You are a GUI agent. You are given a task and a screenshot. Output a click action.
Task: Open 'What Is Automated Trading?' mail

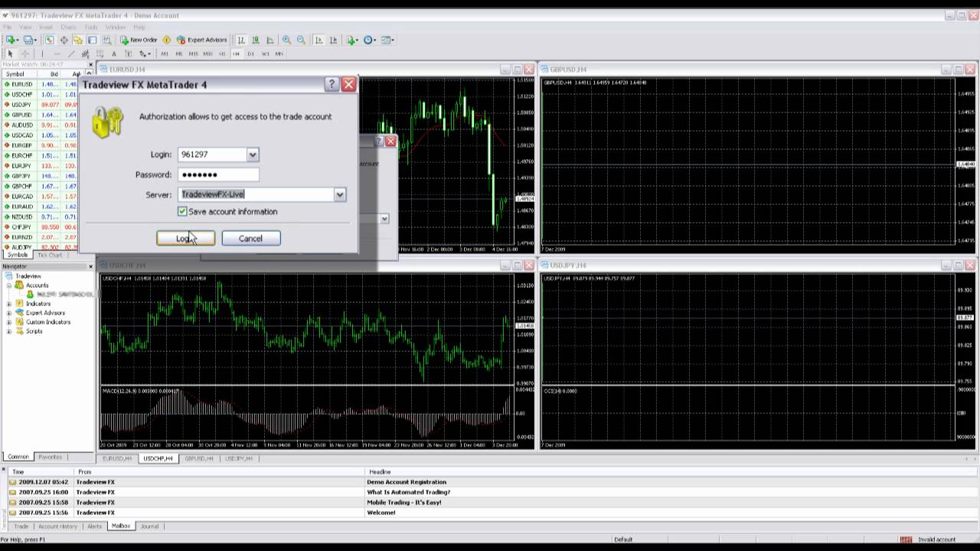point(409,492)
